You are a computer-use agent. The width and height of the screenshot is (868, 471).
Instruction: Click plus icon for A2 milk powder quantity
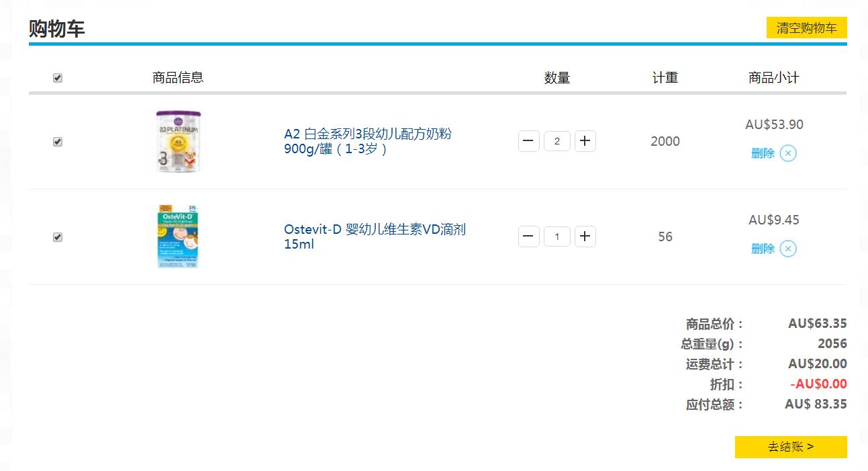585,141
